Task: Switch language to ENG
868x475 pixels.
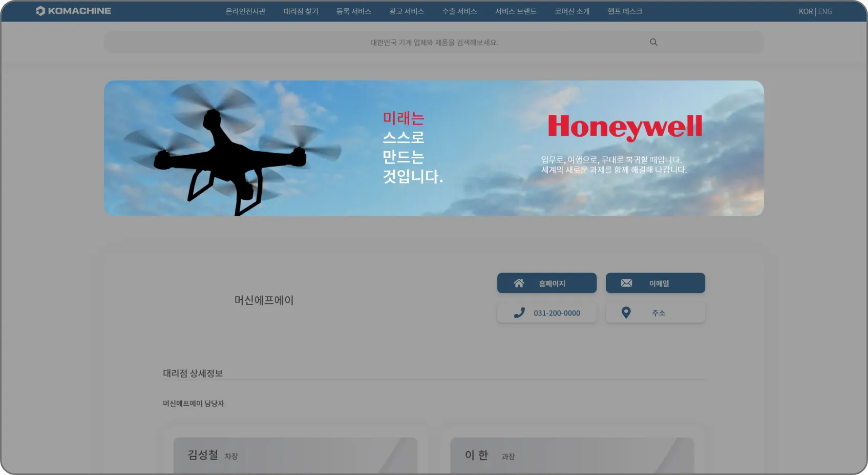Action: pos(825,11)
